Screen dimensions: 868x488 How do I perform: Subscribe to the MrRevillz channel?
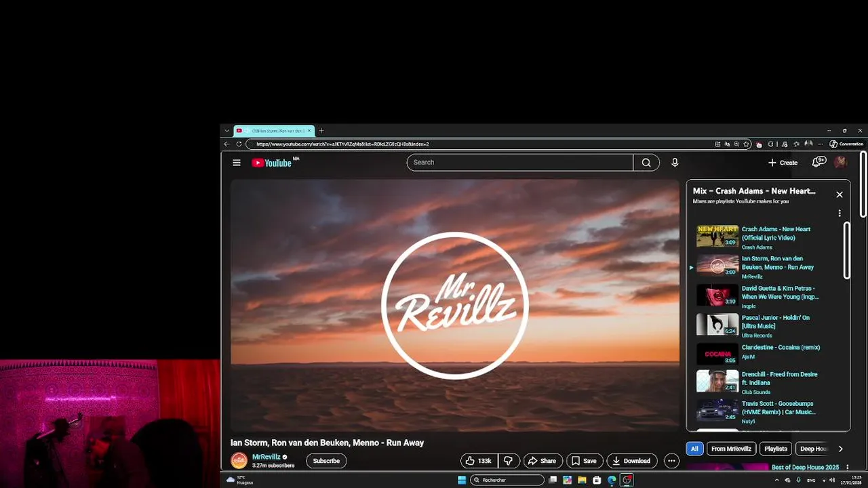(326, 461)
